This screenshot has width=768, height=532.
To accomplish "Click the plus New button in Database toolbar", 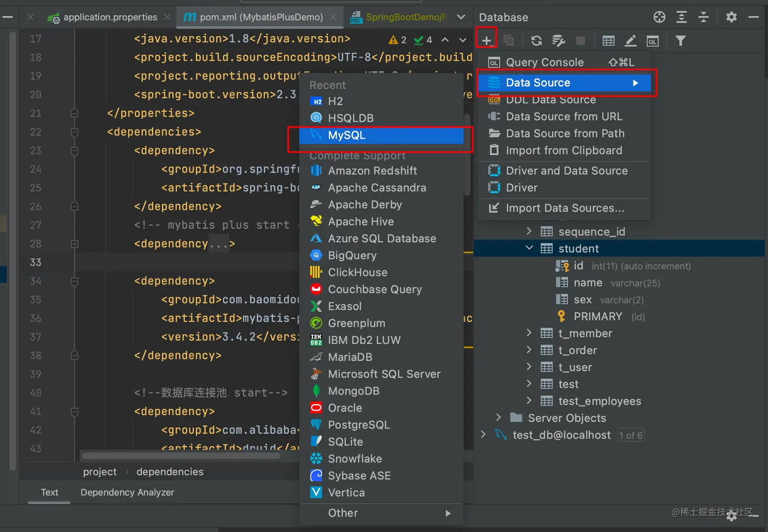I will [486, 41].
